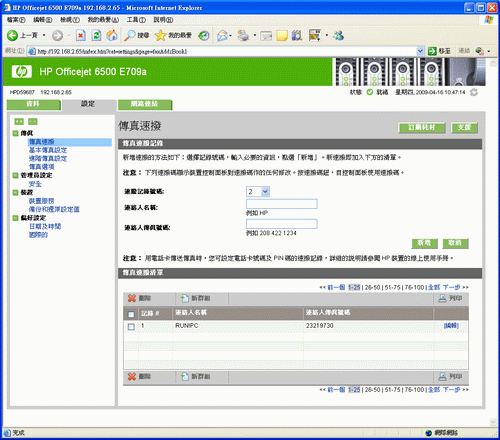Click the green 新增 add button

[x=424, y=243]
